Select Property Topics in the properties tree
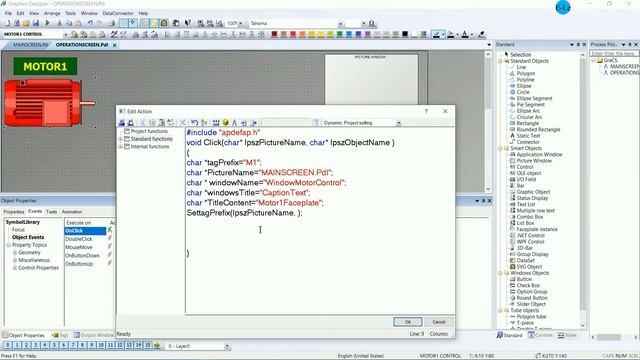The image size is (640, 360). [29, 245]
